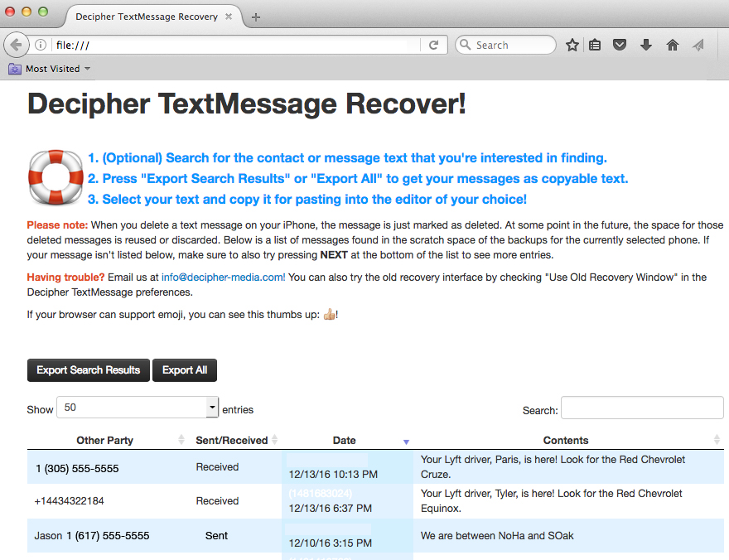Screen dimensions: 729x560
Task: Expand the Most Visited bookmarks folder
Action: click(50, 69)
